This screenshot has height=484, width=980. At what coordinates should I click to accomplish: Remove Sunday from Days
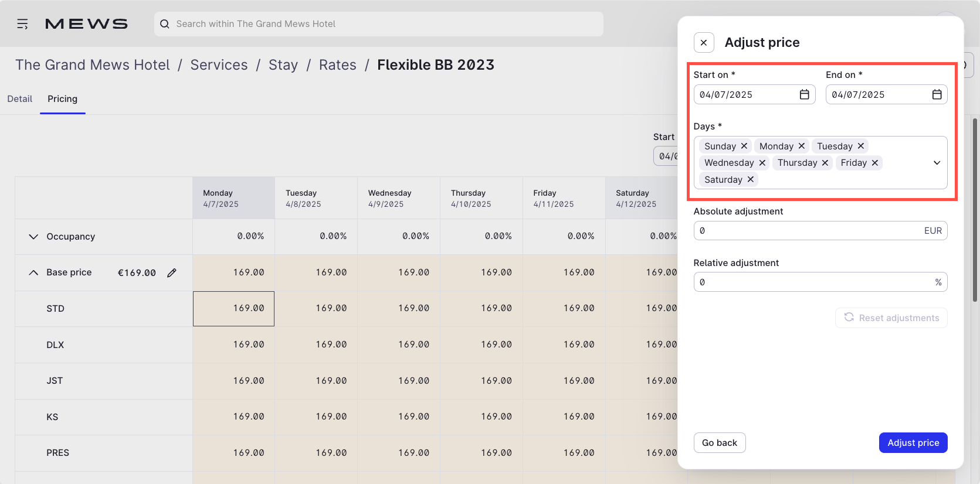click(744, 146)
